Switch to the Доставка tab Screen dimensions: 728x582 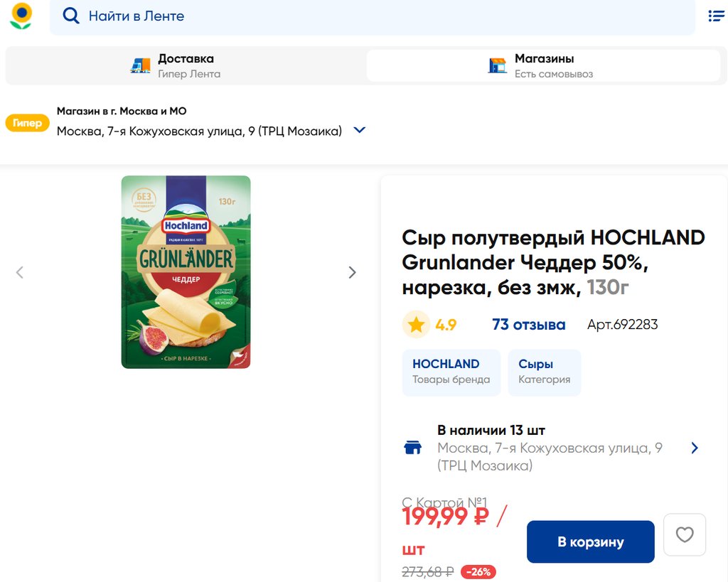coord(185,66)
